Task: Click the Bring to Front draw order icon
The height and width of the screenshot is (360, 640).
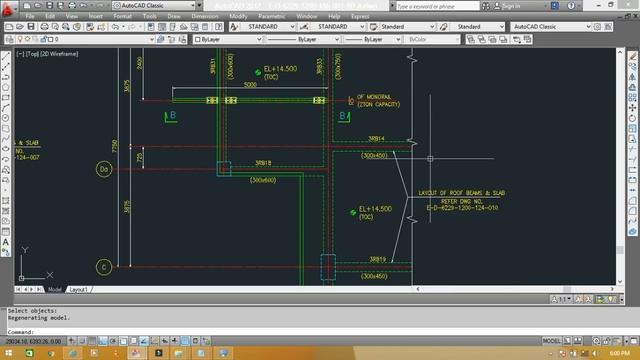Action: (471, 39)
